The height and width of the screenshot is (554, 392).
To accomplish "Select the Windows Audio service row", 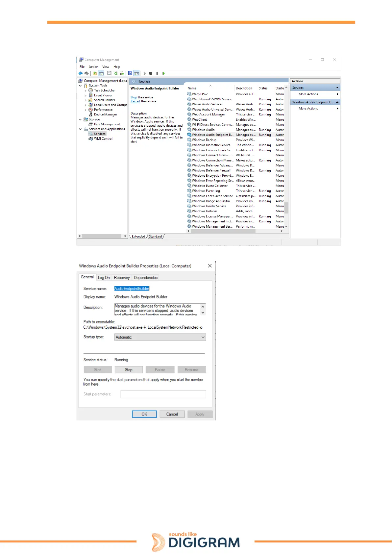I will click(x=203, y=130).
